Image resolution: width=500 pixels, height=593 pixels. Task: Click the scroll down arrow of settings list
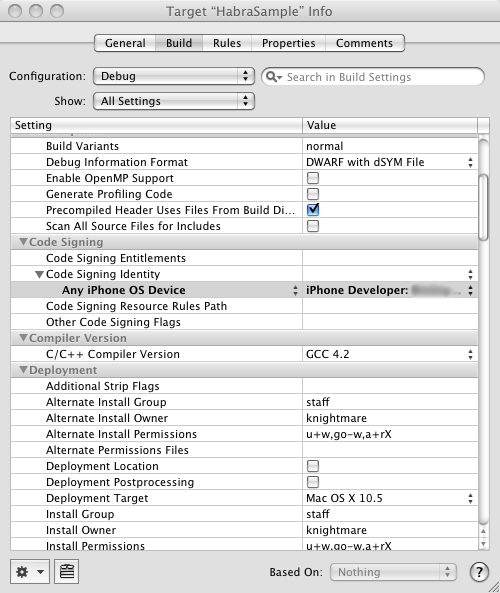[483, 544]
